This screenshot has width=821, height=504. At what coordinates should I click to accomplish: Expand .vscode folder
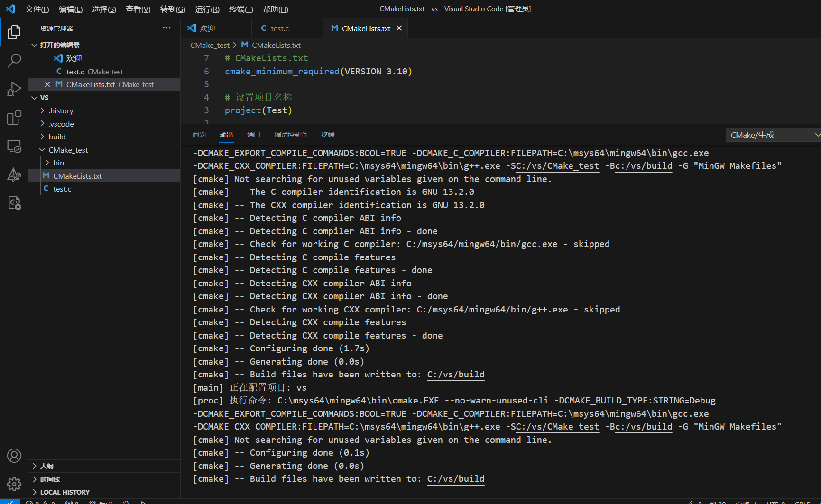click(104, 124)
